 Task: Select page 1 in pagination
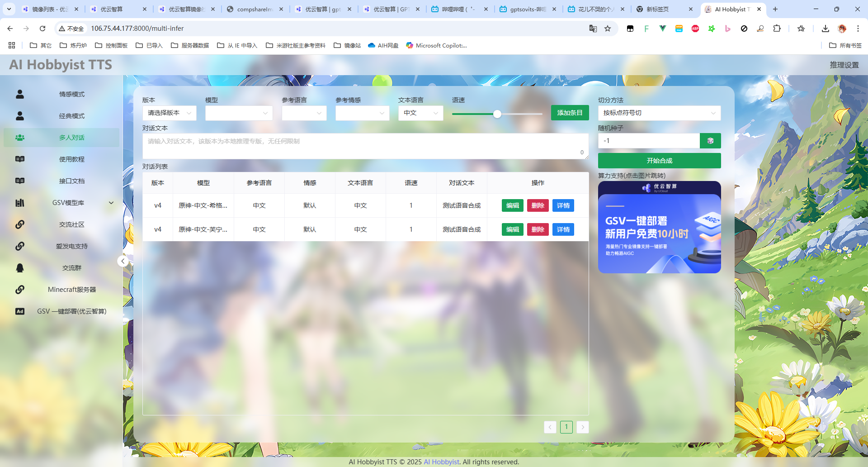[x=566, y=427]
